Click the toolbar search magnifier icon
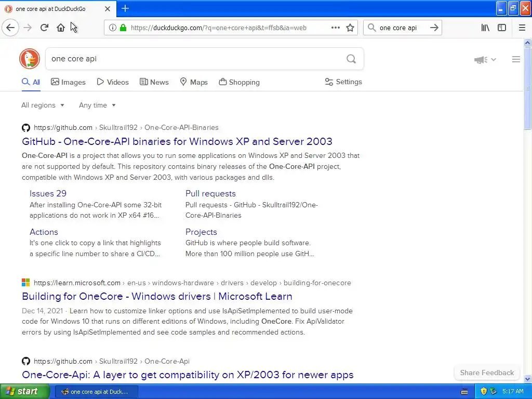Screen dimensions: 532x399 click(x=372, y=28)
